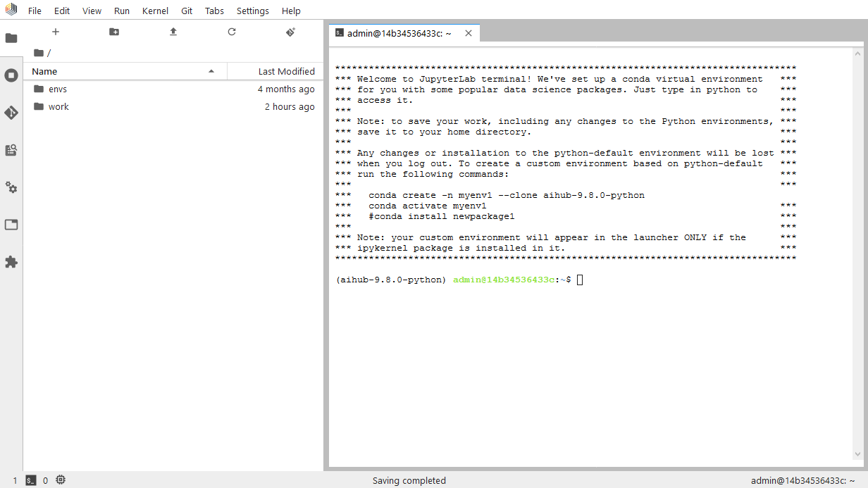Clone a Git repository from the toolbar
This screenshot has height=488, width=868.
(290, 32)
